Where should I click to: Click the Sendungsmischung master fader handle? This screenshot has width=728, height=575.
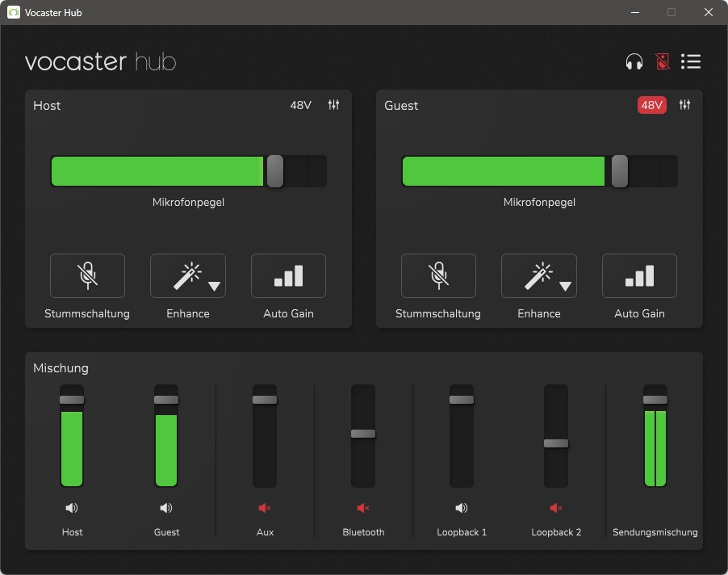pos(655,400)
